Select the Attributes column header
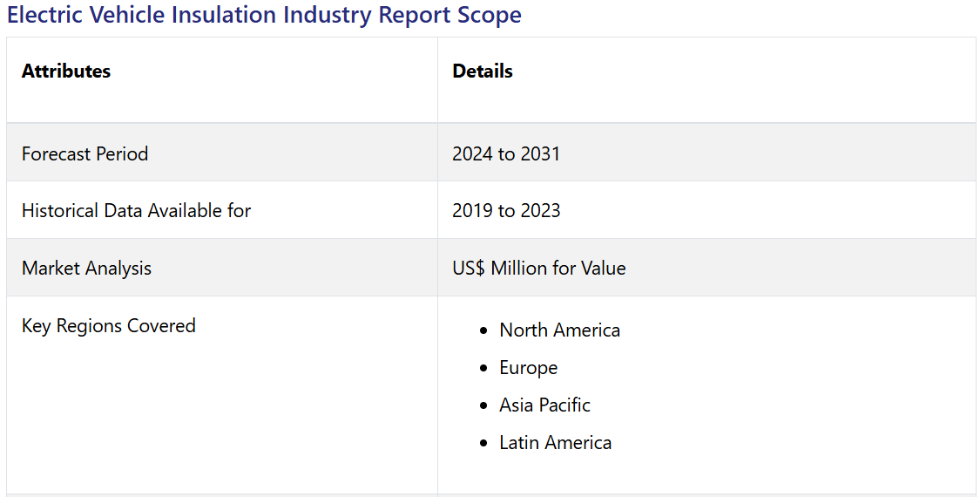The width and height of the screenshot is (980, 497). [66, 71]
